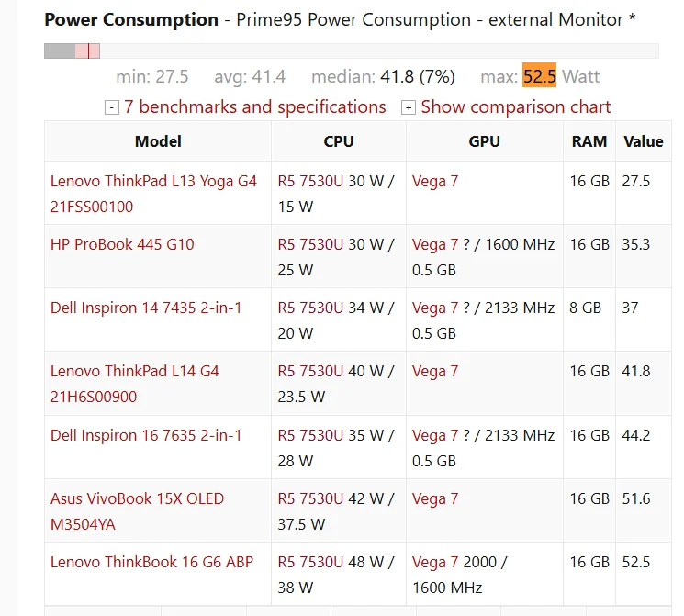The width and height of the screenshot is (684, 616).
Task: Open Dell Inspiron 16 7635 2-in-1 link
Action: click(x=146, y=435)
